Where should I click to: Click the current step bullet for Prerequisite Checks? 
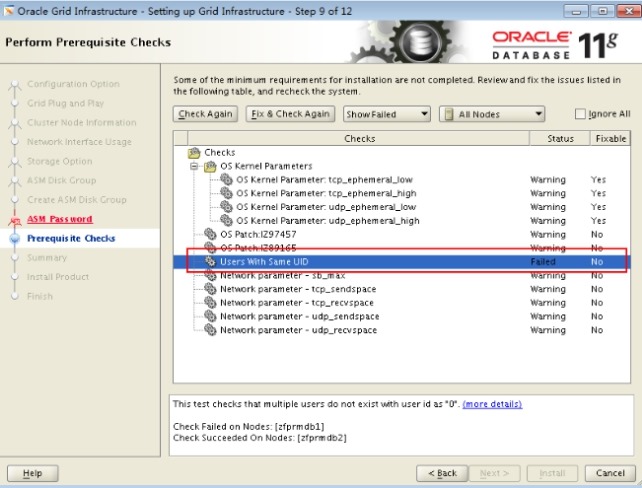coord(15,238)
